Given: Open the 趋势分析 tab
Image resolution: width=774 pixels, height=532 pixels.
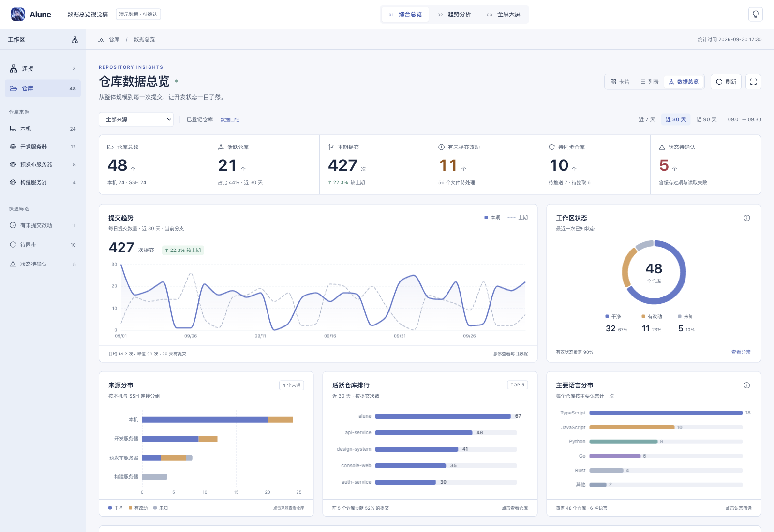Looking at the screenshot, I should click(x=454, y=15).
